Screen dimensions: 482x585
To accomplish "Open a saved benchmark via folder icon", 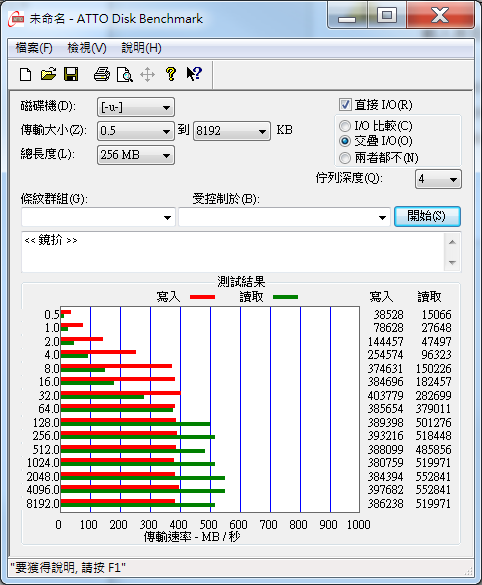I will coord(48,74).
